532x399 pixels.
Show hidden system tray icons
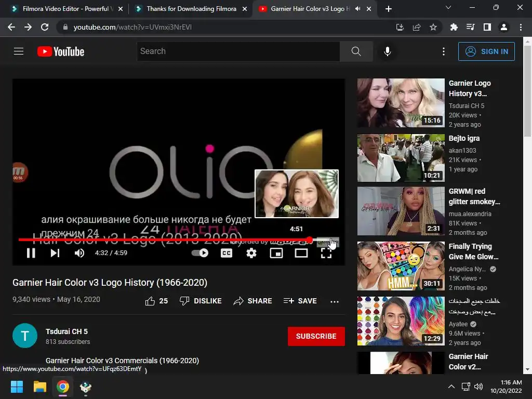pyautogui.click(x=451, y=387)
